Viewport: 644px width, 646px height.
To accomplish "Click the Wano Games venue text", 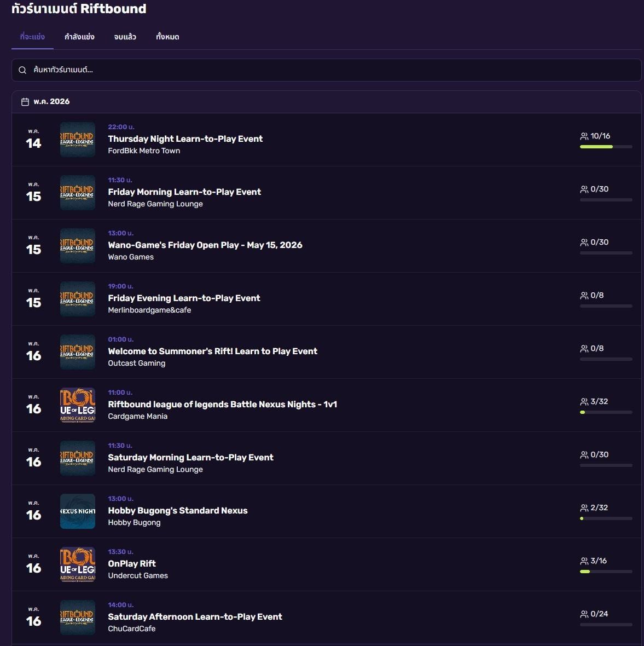I will [x=131, y=257].
